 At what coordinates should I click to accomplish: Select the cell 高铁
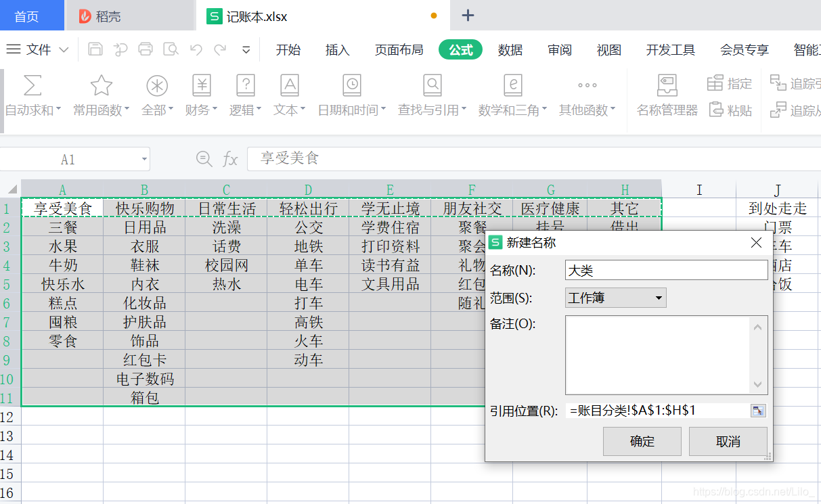click(x=308, y=322)
